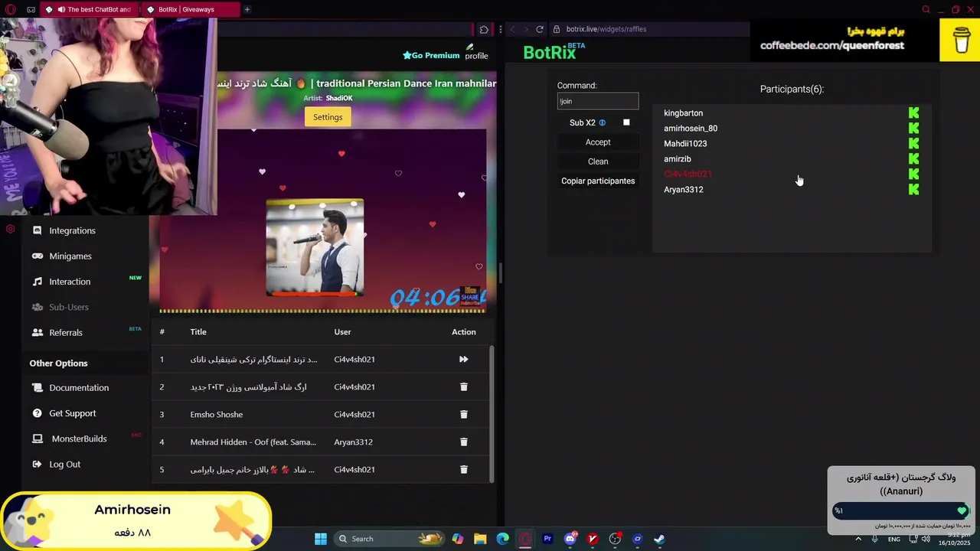
Task: Open the browser extensions icon
Action: (x=484, y=29)
